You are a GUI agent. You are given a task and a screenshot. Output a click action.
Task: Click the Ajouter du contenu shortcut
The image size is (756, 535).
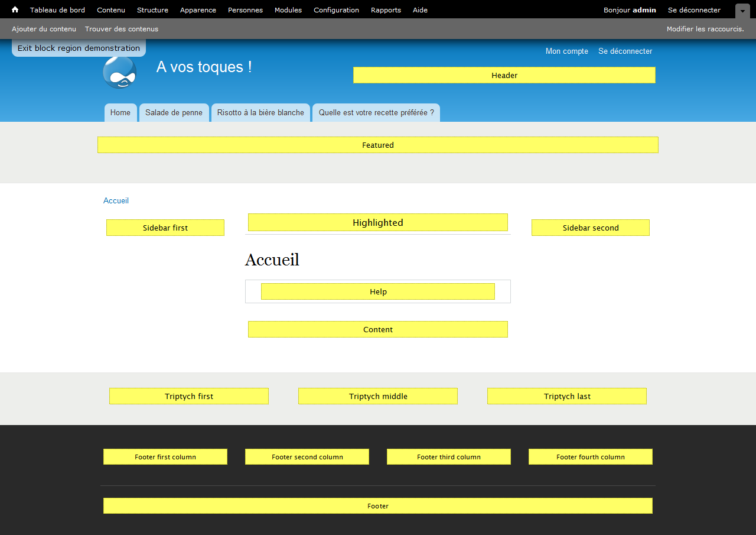click(x=44, y=29)
